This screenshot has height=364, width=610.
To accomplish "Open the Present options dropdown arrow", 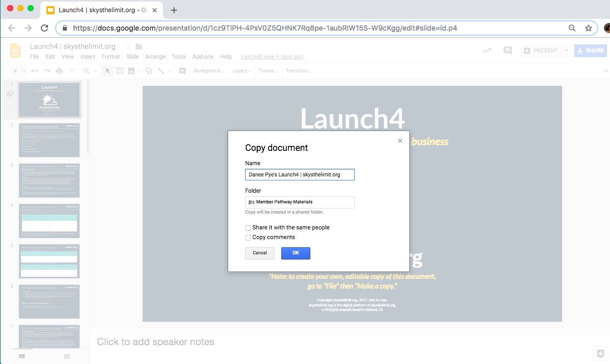I will 567,50.
